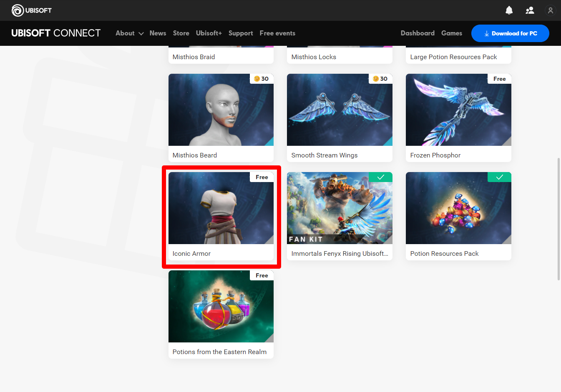Screen dimensions: 561x392
Task: Go to Dashboard
Action: tap(418, 33)
